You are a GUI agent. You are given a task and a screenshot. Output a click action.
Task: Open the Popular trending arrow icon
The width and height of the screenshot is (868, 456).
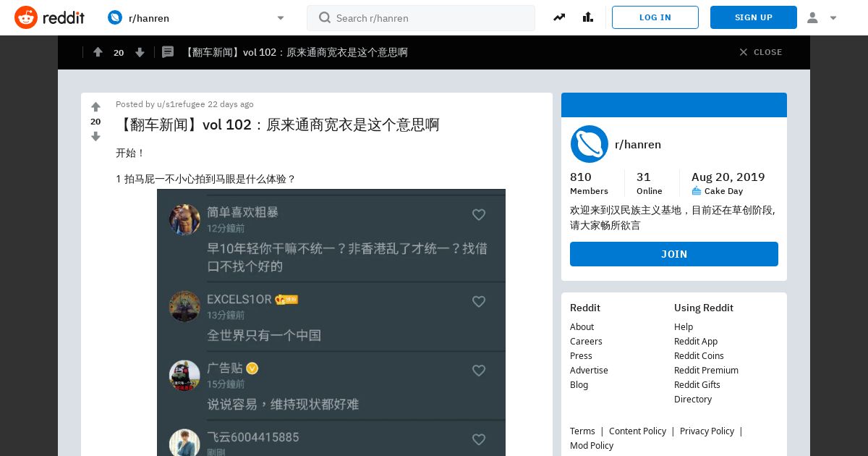(559, 17)
